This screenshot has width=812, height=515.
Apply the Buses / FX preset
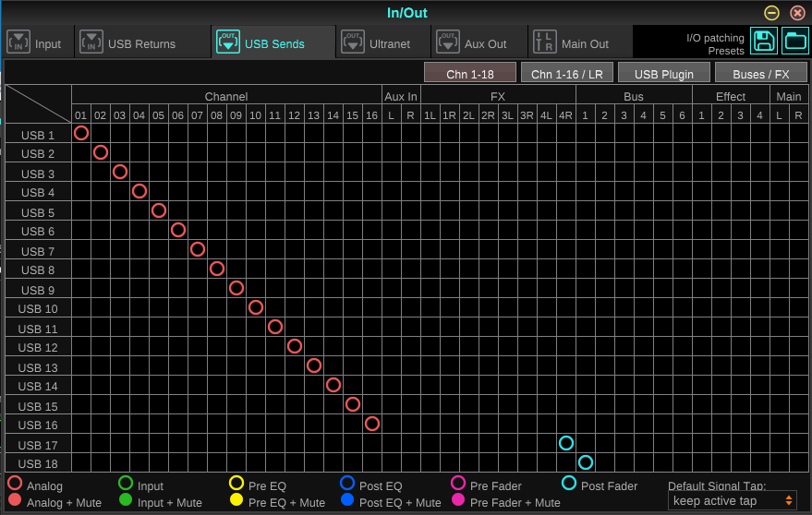click(760, 74)
